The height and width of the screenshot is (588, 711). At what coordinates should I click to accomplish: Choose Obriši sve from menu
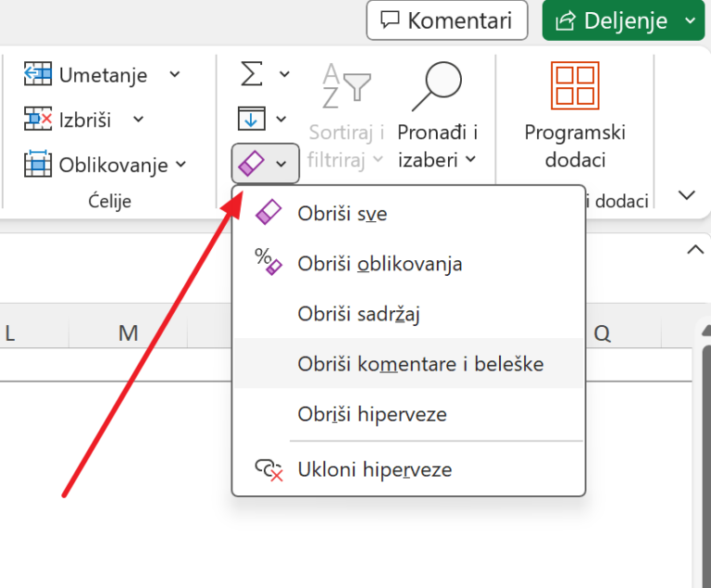(408, 213)
